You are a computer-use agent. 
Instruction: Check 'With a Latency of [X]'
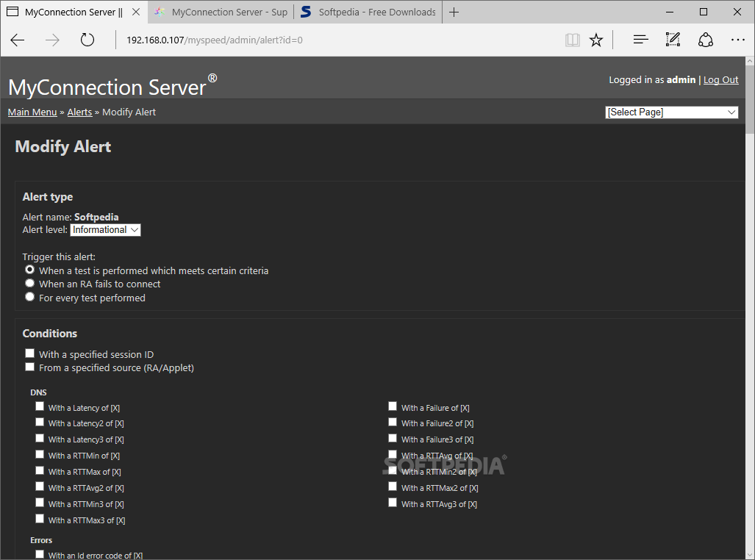point(40,406)
